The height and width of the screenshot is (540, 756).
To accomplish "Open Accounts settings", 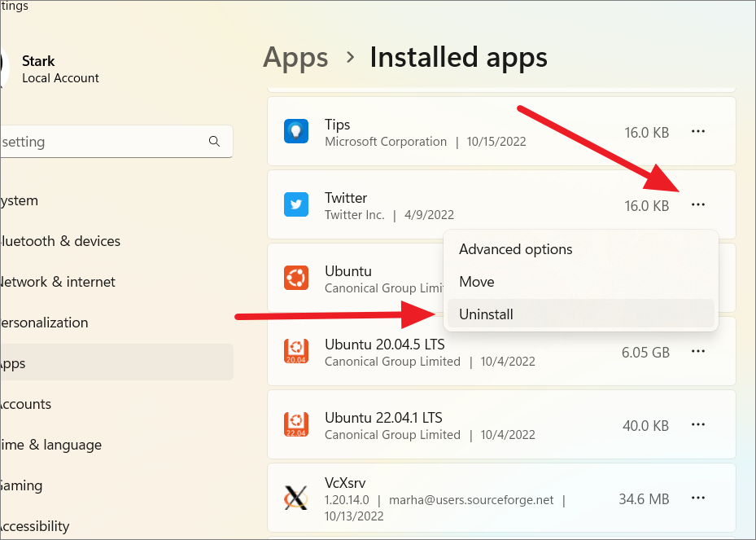I will click(116, 404).
